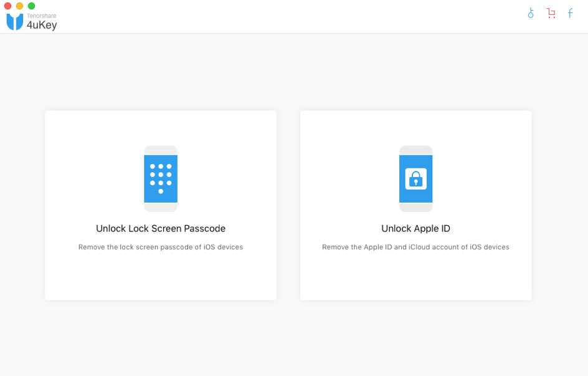Choose Unlock Lock Screen Passcode title
Screen dimensions: 588x376
[x=161, y=228]
